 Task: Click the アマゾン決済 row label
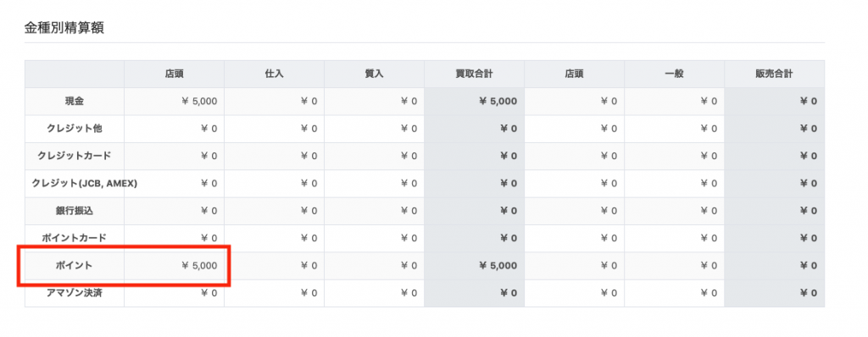[x=75, y=293]
